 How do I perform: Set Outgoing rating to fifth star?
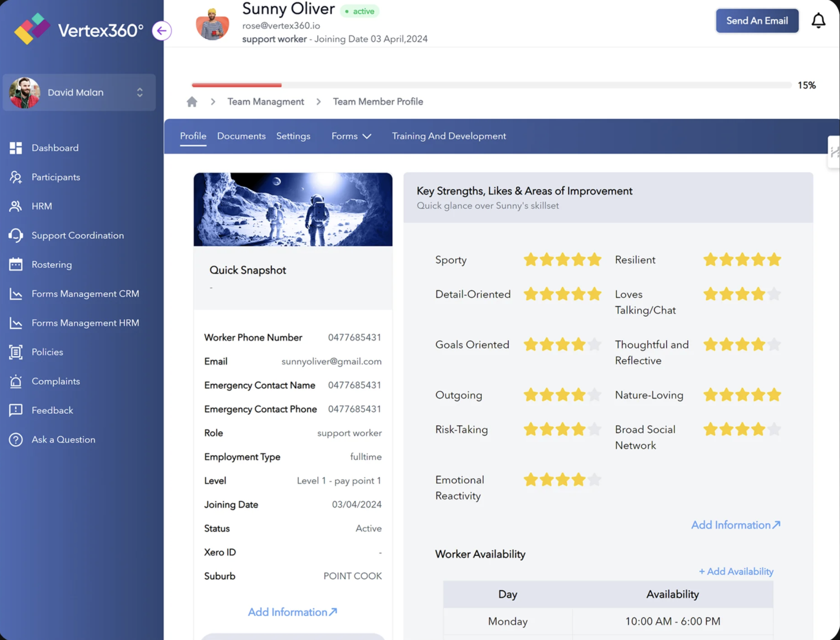point(594,395)
